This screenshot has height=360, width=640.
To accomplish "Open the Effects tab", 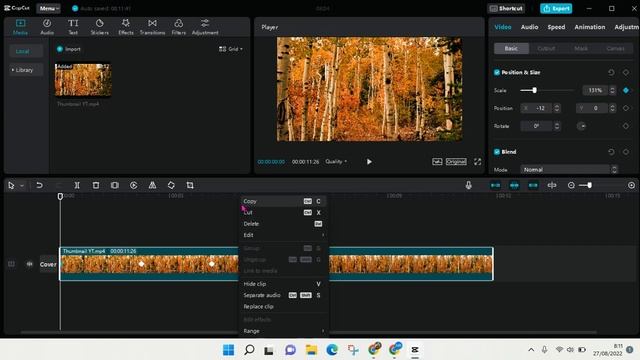I will pyautogui.click(x=126, y=27).
